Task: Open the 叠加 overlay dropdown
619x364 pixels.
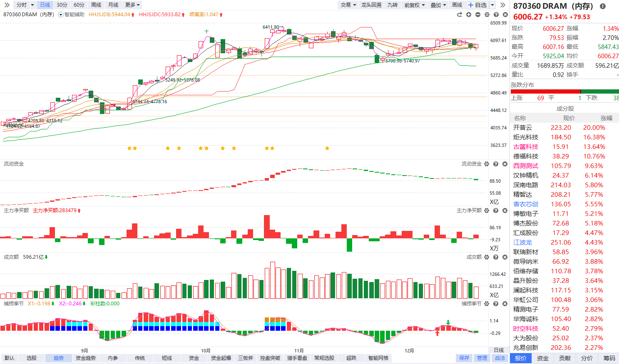Action: (438, 5)
